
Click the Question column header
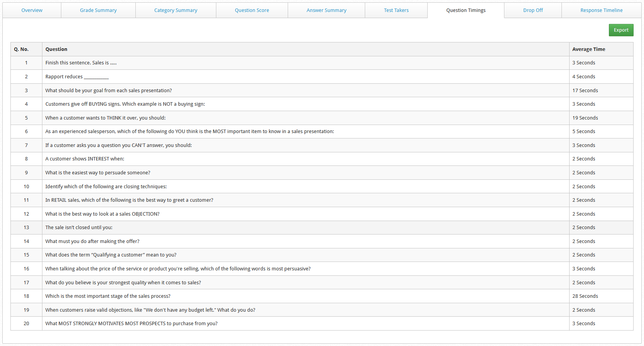coord(56,49)
